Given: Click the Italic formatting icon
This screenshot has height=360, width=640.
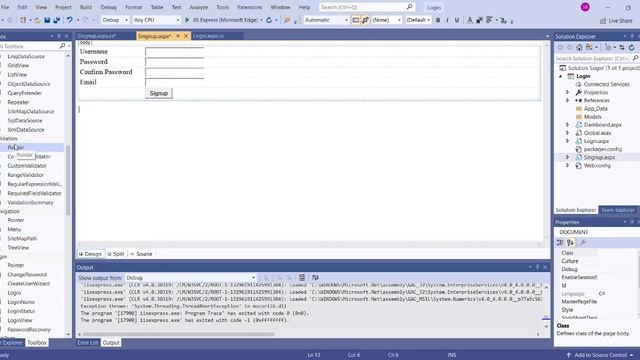Looking at the screenshot, I should coord(447,20).
